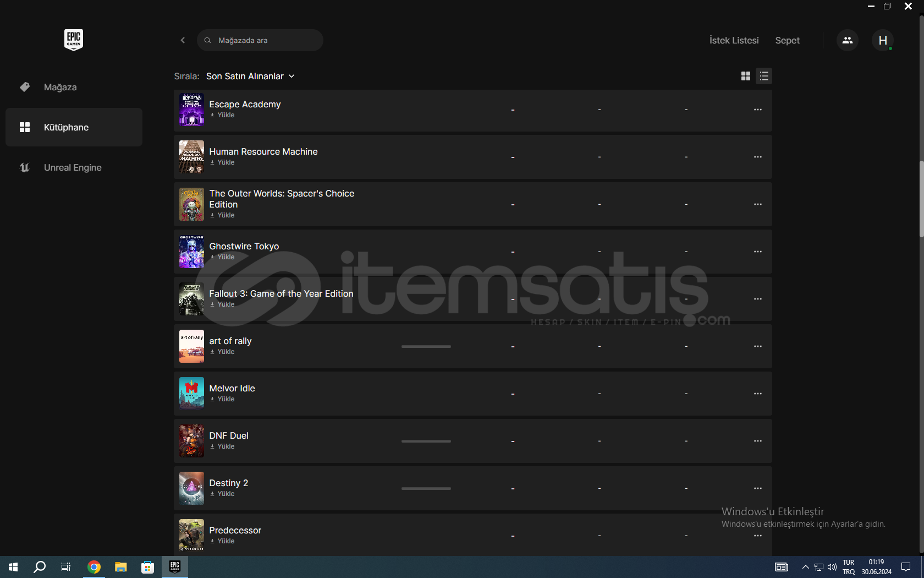Image resolution: width=924 pixels, height=578 pixels.
Task: Select Kütüphane in the sidebar
Action: [x=74, y=127]
